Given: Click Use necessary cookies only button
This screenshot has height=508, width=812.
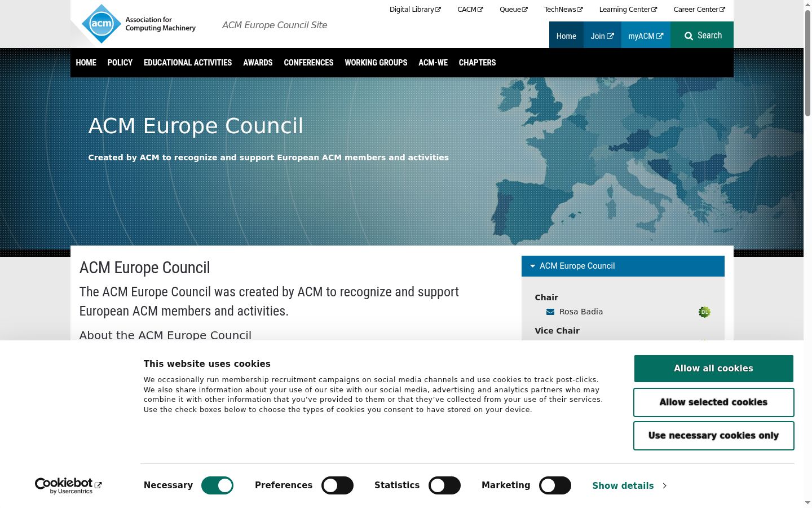Looking at the screenshot, I should coord(714,436).
